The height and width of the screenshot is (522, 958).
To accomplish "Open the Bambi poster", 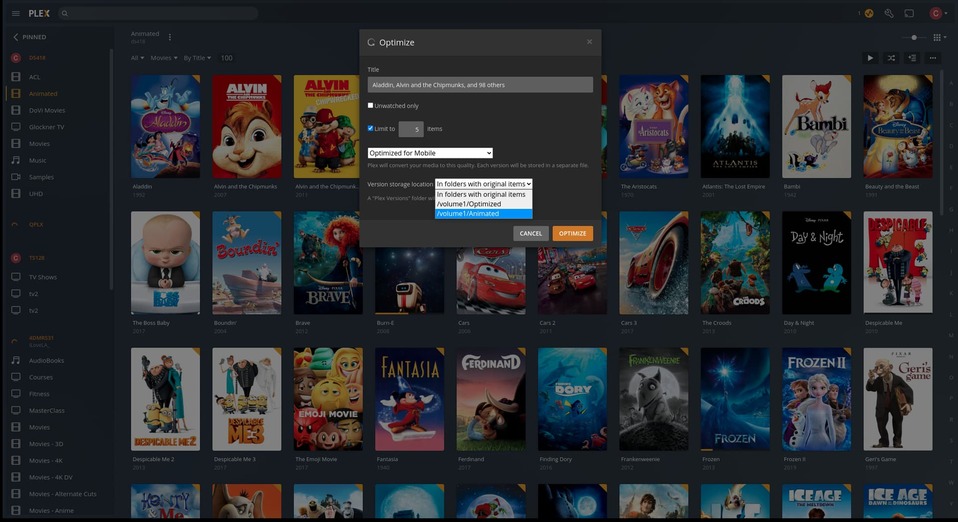I will click(816, 127).
